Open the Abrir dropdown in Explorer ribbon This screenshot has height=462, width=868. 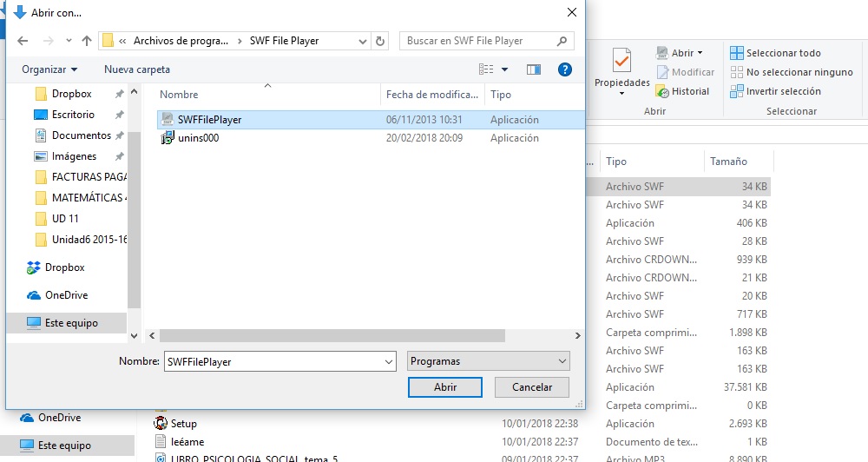[680, 53]
